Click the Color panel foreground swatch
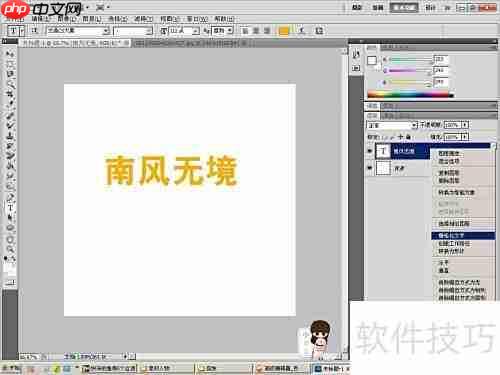Viewport: 500px width, 375px height. [372, 61]
